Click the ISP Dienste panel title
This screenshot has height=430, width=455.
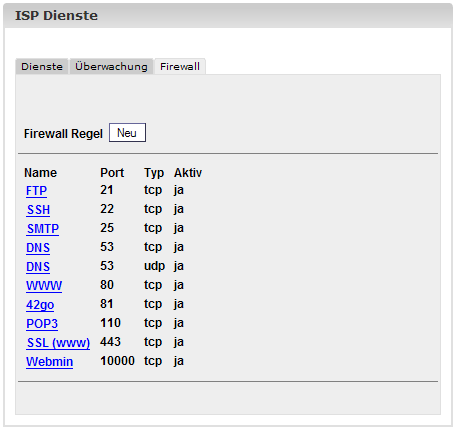pyautogui.click(x=56, y=16)
